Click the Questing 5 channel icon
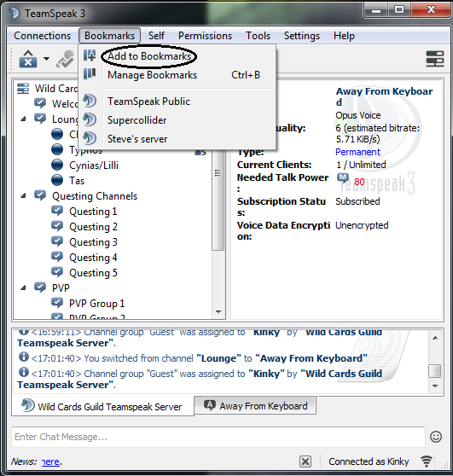 [x=57, y=272]
